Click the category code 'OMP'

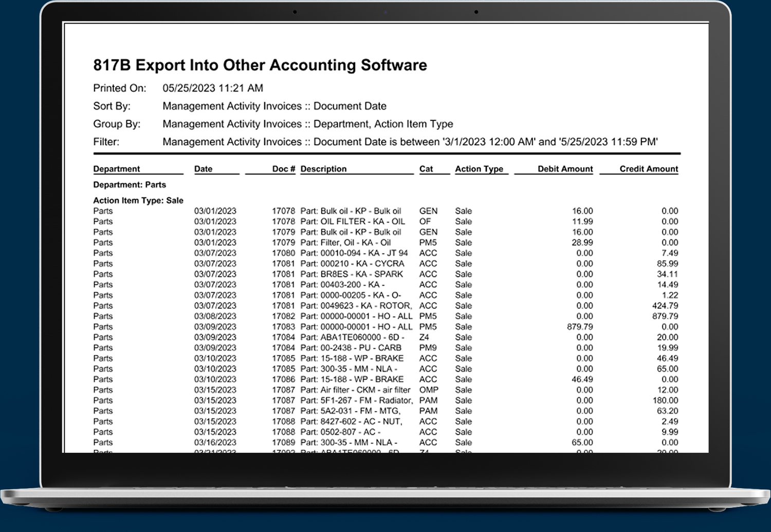tap(429, 390)
